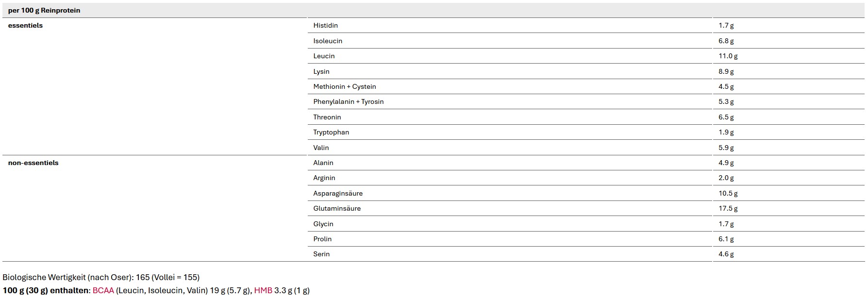Image resolution: width=868 pixels, height=300 pixels.
Task: Select the Threonin value 6.5 g
Action: [x=726, y=117]
